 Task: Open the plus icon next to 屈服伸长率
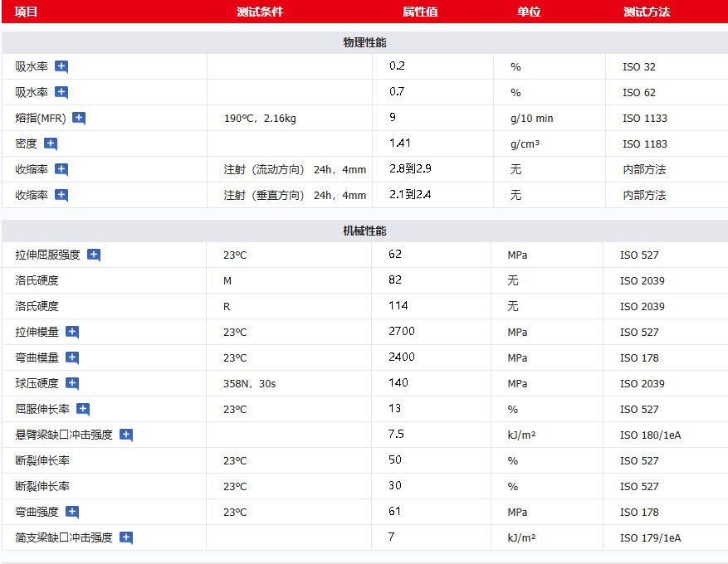(x=83, y=409)
